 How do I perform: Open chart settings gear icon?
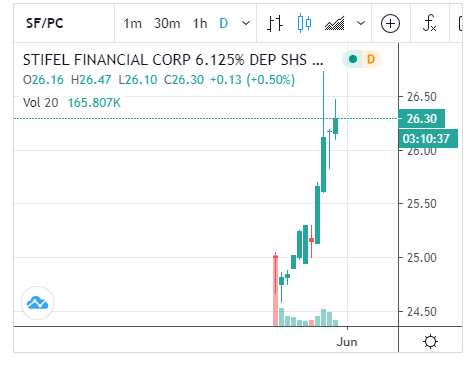[x=430, y=342]
